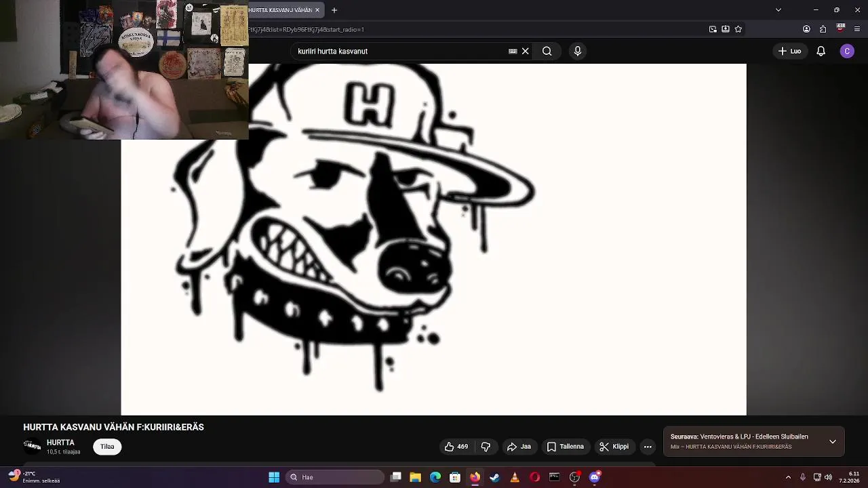Open YouTube notifications bell
This screenshot has height=488, width=868.
pyautogui.click(x=821, y=51)
